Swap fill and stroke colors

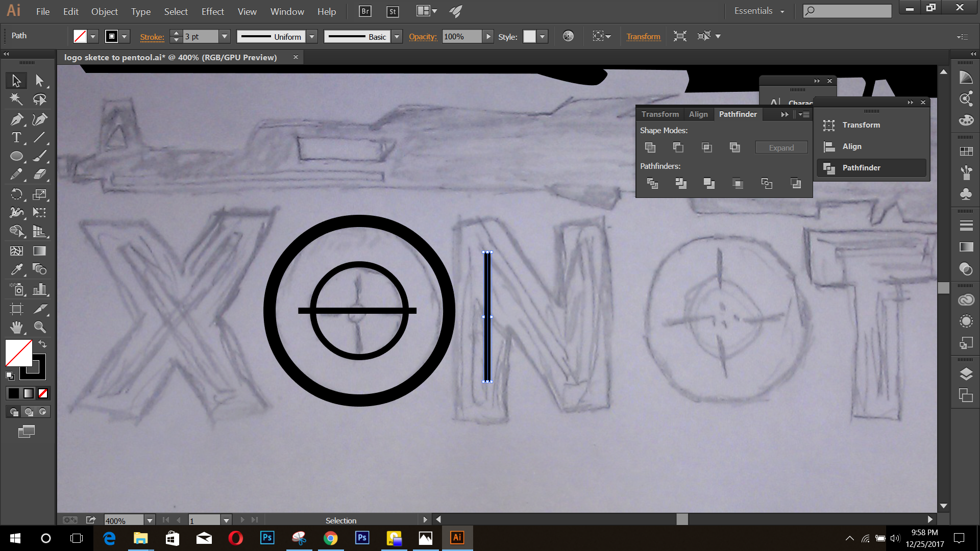43,344
